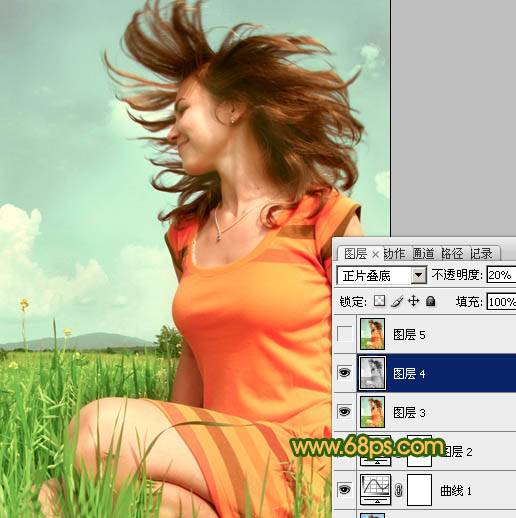Screen dimensions: 516x518
Task: Open the 记录 history tab
Action: [481, 254]
